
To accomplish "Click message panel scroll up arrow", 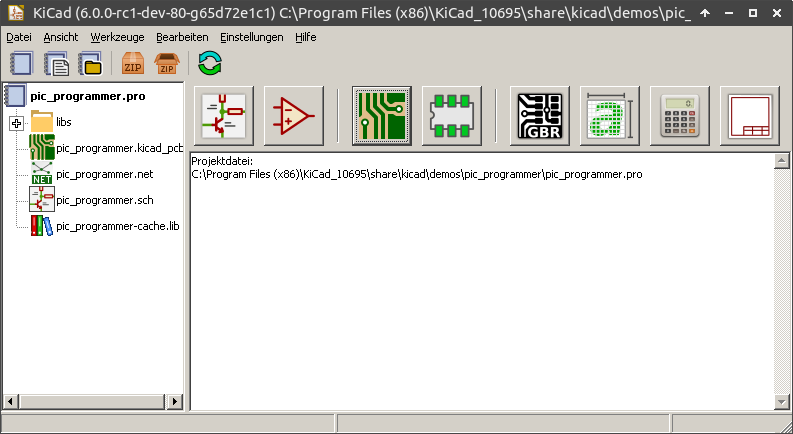I will tap(781, 161).
